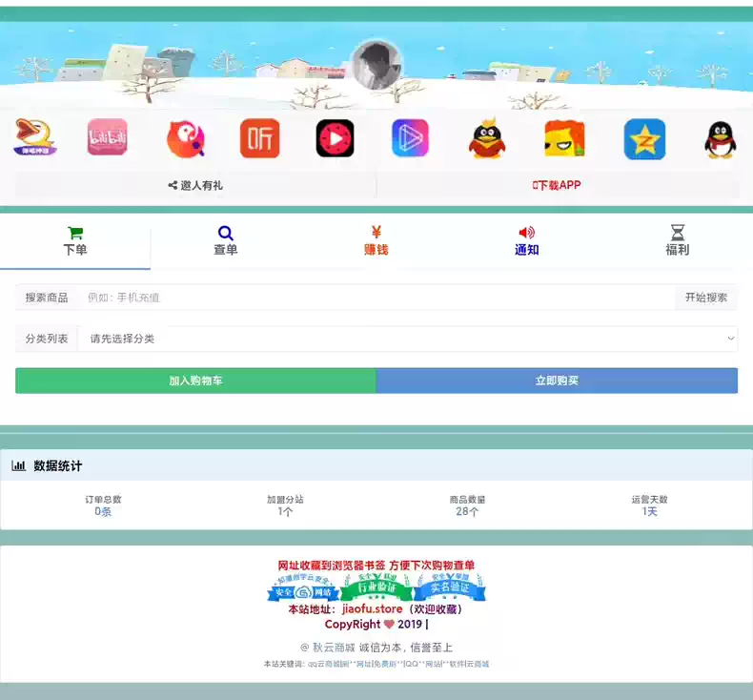The image size is (753, 700).
Task: Click the orange yen symbol icon
Action: 376,233
